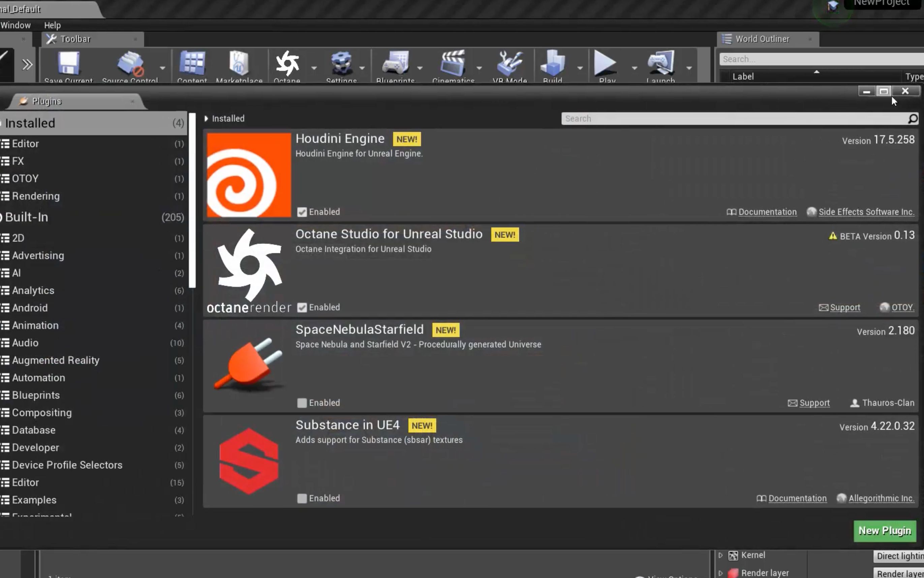Open the Direct lighting kernel dropdown

[x=899, y=556]
